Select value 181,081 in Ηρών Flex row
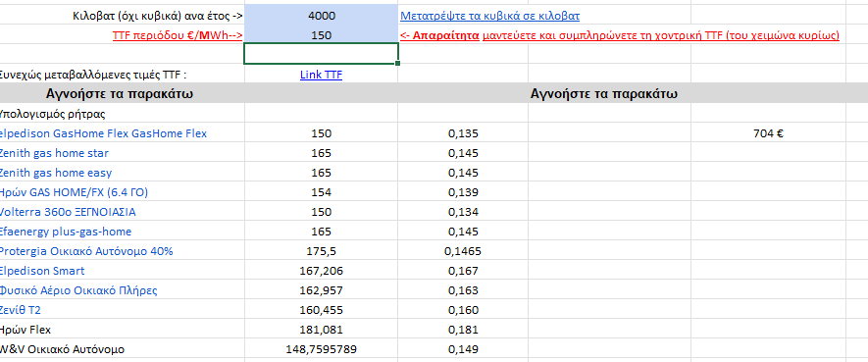Screen dimensions: 868x362 [x=321, y=330]
